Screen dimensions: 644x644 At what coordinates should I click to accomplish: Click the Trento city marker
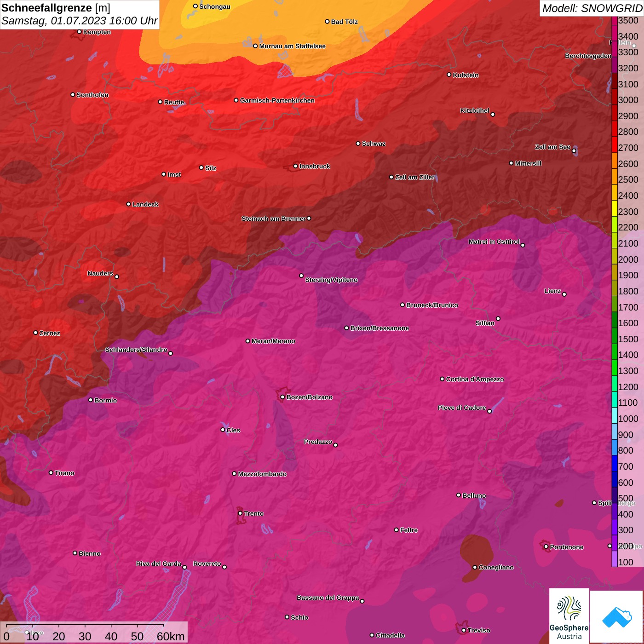(240, 513)
